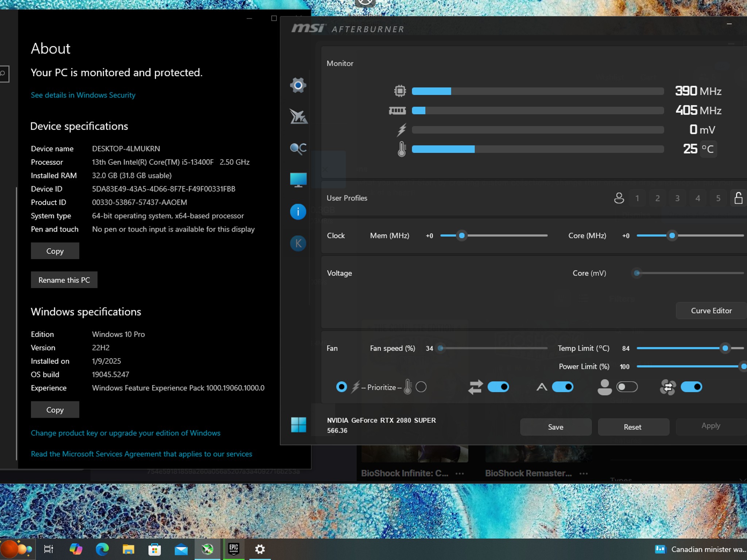Copy the Windows specifications
Viewport: 747px width, 560px height.
tap(55, 410)
